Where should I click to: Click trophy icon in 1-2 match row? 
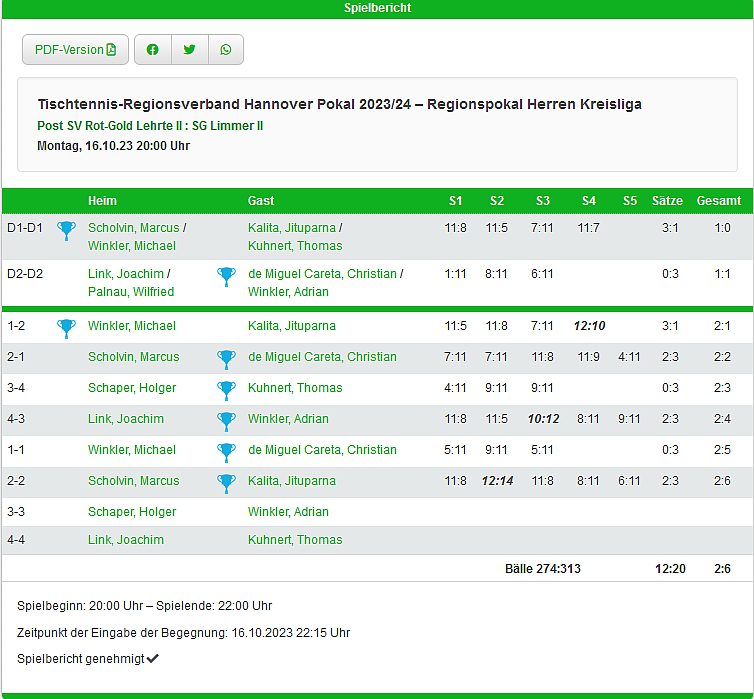tap(66, 326)
